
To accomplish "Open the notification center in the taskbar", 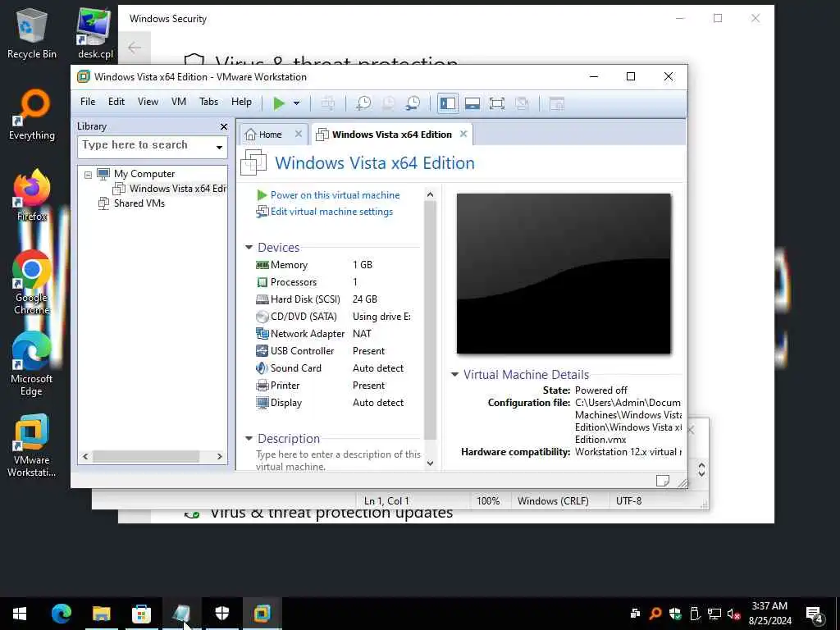I will tap(815, 614).
